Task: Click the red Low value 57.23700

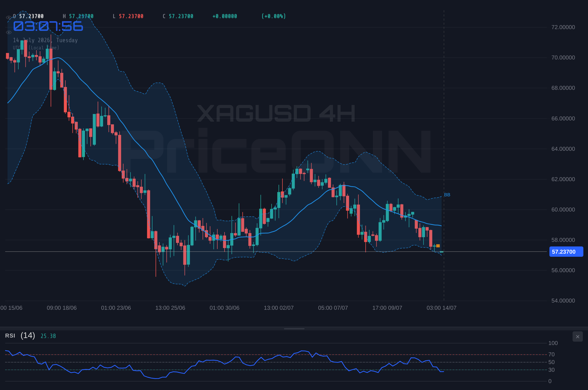Action: coord(131,16)
